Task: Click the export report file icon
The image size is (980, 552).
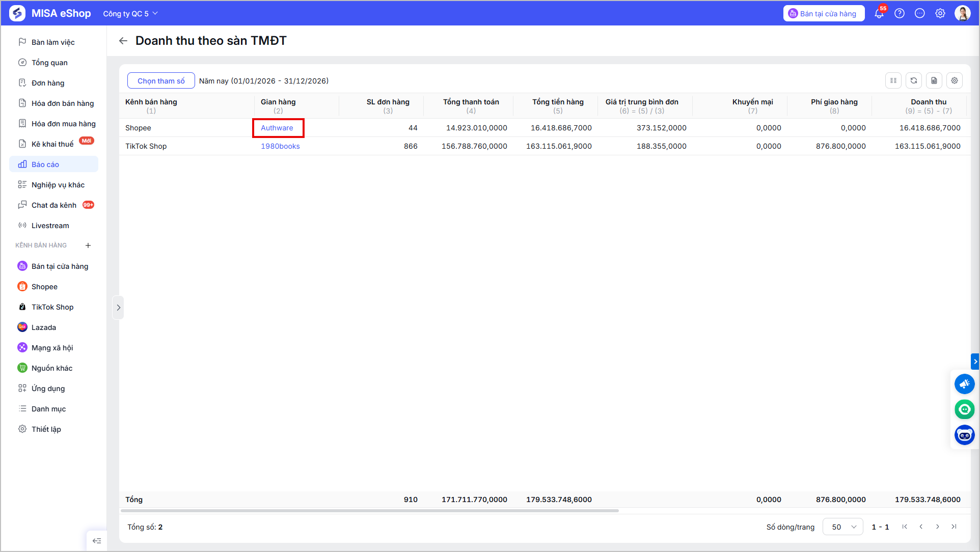Action: 934,80
